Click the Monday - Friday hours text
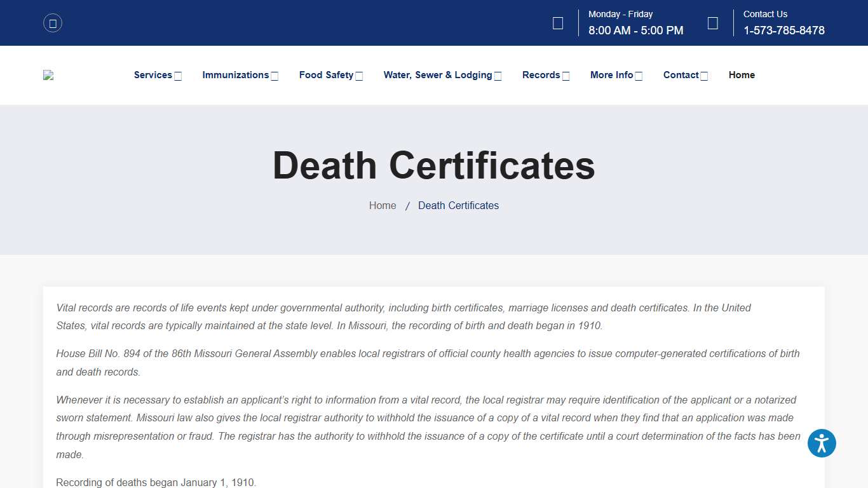This screenshot has width=868, height=488. 620,13
